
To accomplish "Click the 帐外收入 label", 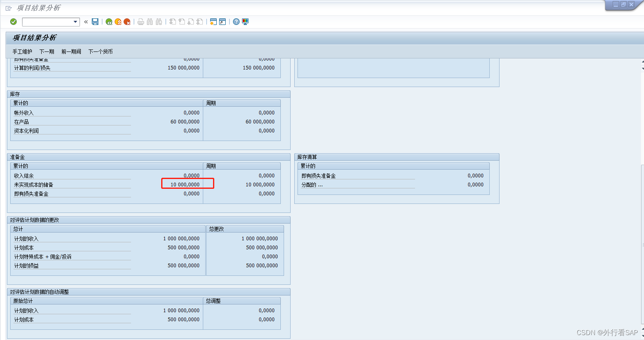I will [x=24, y=113].
